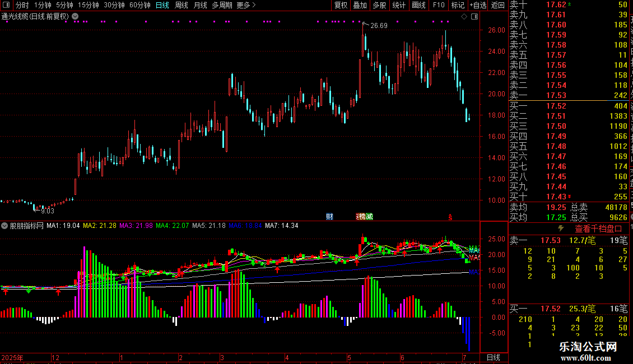This screenshot has width=633, height=364.
Task: Open 多周期 multi-period view
Action: point(222,5)
